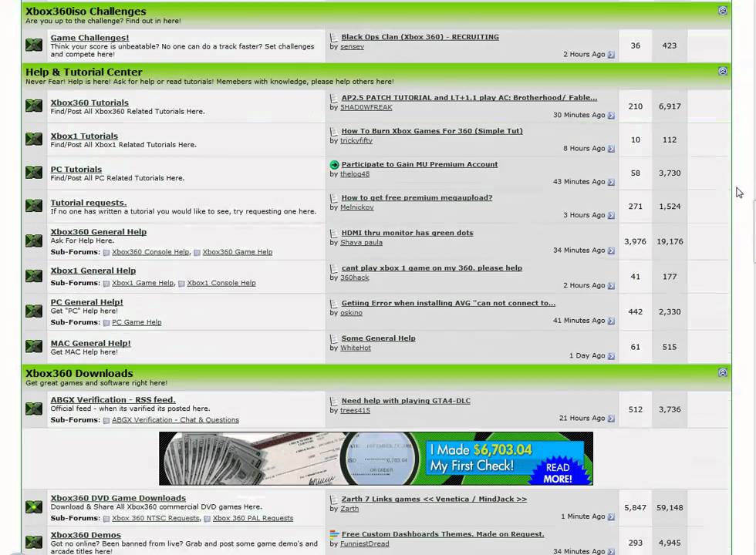Click the Tutorial requests forum status icon
756x555 pixels.
click(x=34, y=206)
